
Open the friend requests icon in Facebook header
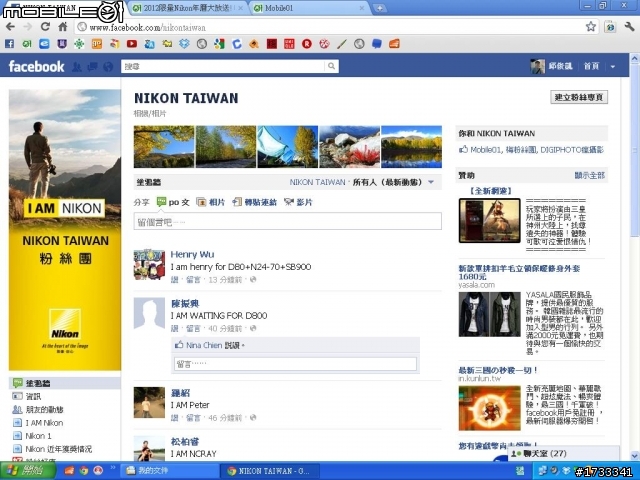(76, 67)
